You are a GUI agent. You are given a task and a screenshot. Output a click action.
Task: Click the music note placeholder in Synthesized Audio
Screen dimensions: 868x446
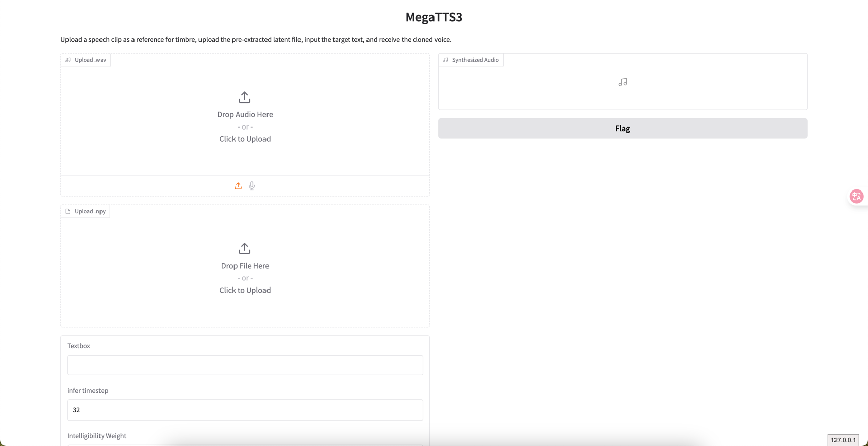click(x=622, y=82)
